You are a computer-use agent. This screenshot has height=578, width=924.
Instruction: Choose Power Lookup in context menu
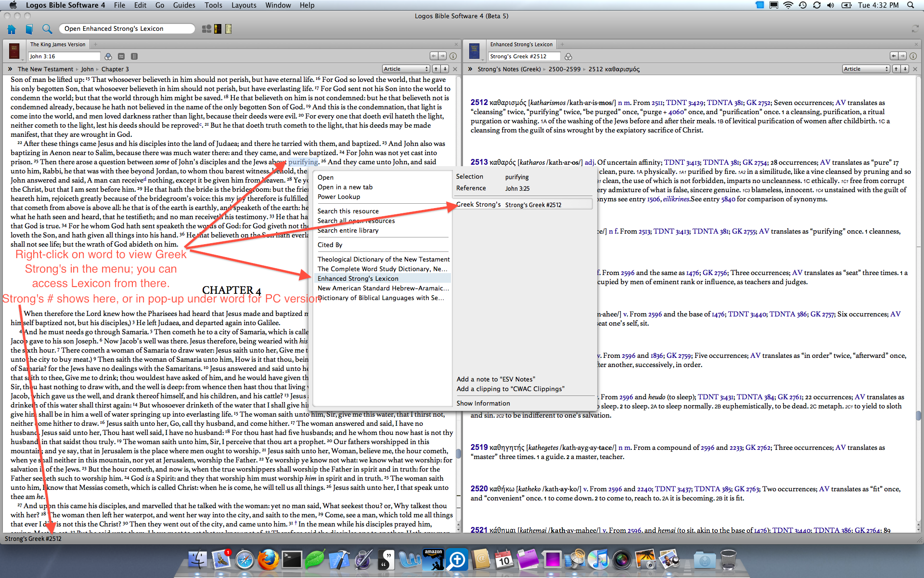click(339, 197)
